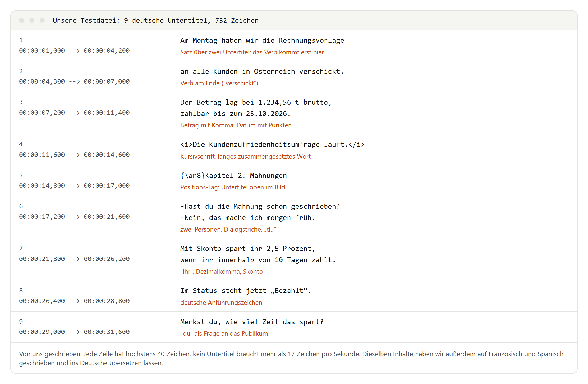Click subtitle index number 9
588x384 pixels.
[x=21, y=322]
